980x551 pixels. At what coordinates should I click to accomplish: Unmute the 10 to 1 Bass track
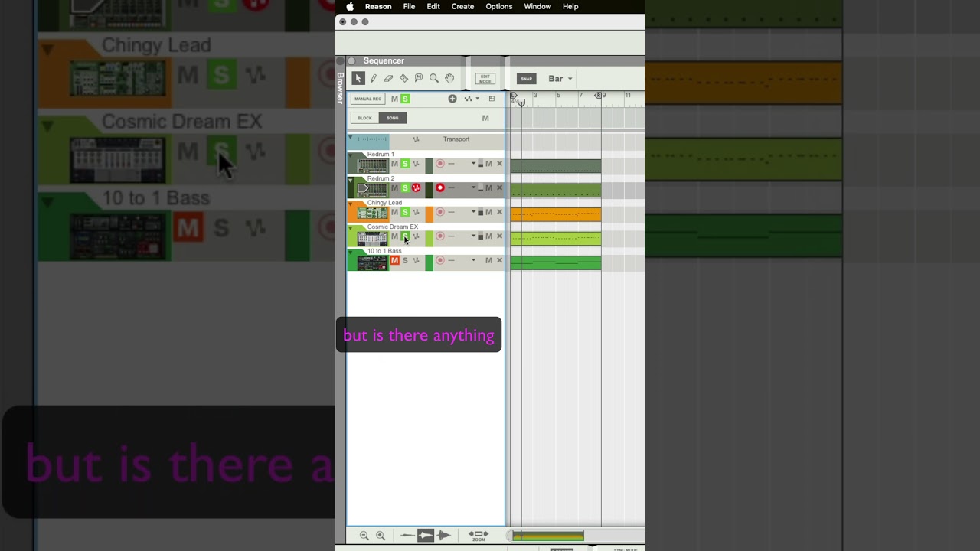point(395,260)
